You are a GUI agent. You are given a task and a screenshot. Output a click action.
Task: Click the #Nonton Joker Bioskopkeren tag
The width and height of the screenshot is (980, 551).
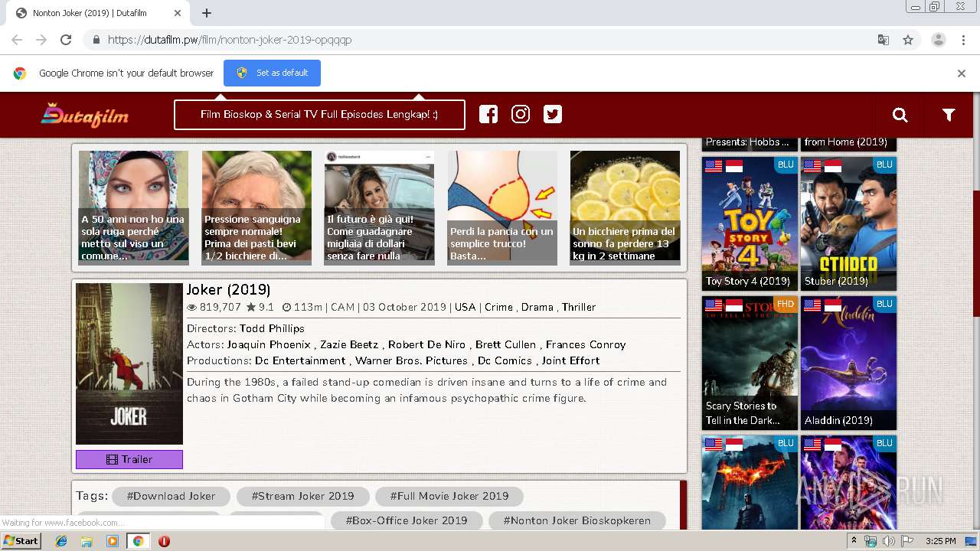pos(577,520)
